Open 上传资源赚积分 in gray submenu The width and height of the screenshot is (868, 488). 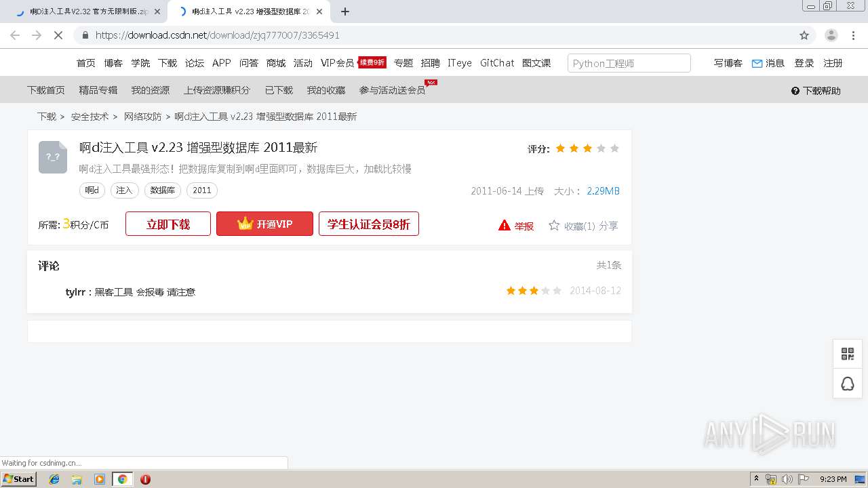[x=217, y=90]
